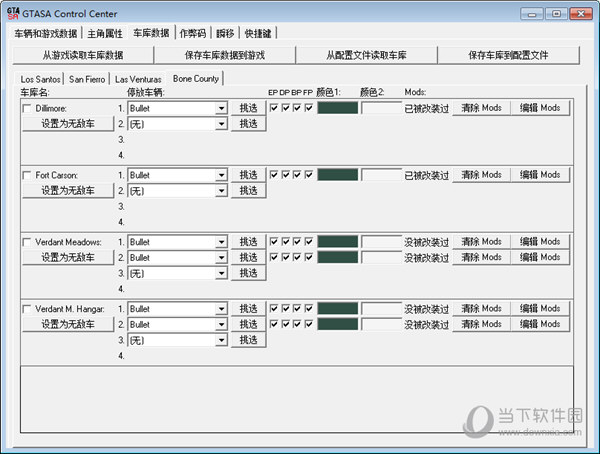Open the 快捷键 tab
This screenshot has width=600, height=454.
coord(258,33)
